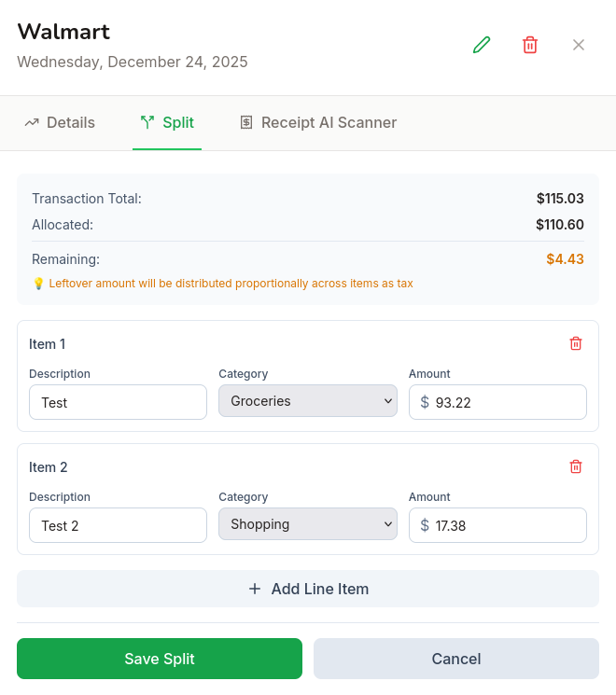Open the Shopping category dropdown
The width and height of the screenshot is (616, 695).
tap(308, 524)
